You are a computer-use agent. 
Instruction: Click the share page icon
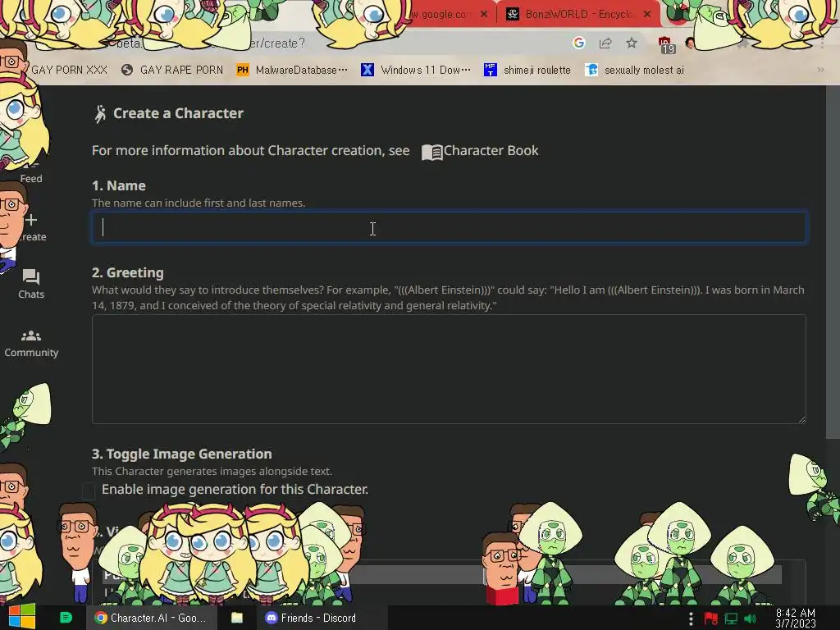tap(605, 43)
